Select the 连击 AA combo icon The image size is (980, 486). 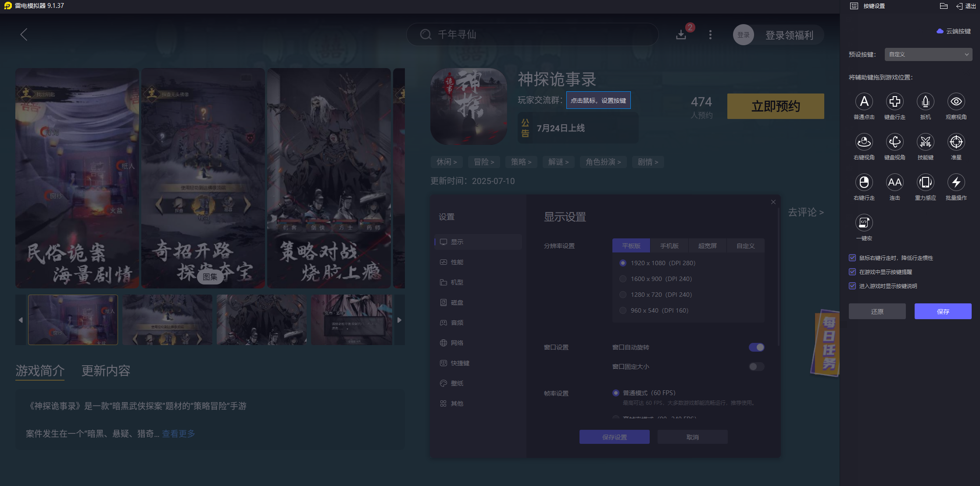click(x=894, y=182)
